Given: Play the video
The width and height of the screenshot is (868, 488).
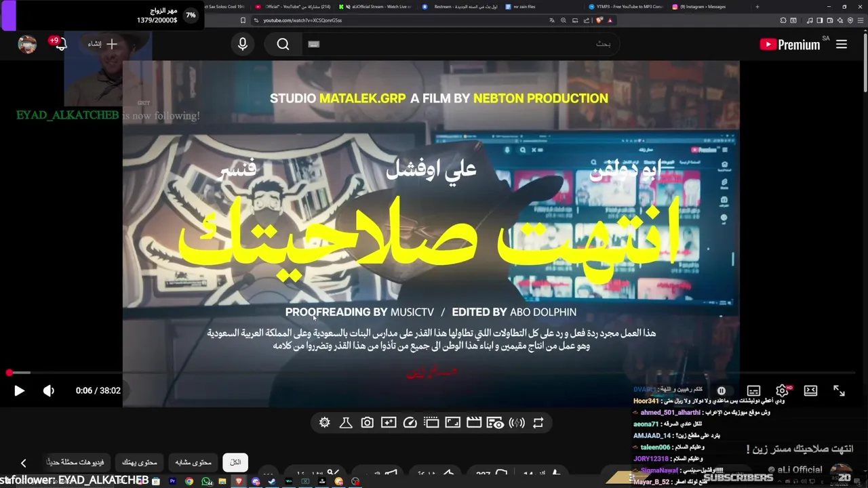Looking at the screenshot, I should pos(19,390).
